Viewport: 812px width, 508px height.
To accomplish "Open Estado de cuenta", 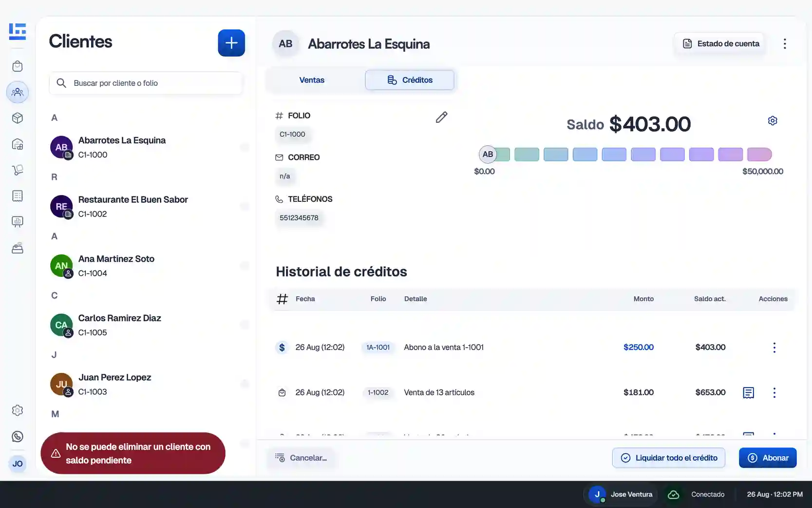I will tap(721, 44).
